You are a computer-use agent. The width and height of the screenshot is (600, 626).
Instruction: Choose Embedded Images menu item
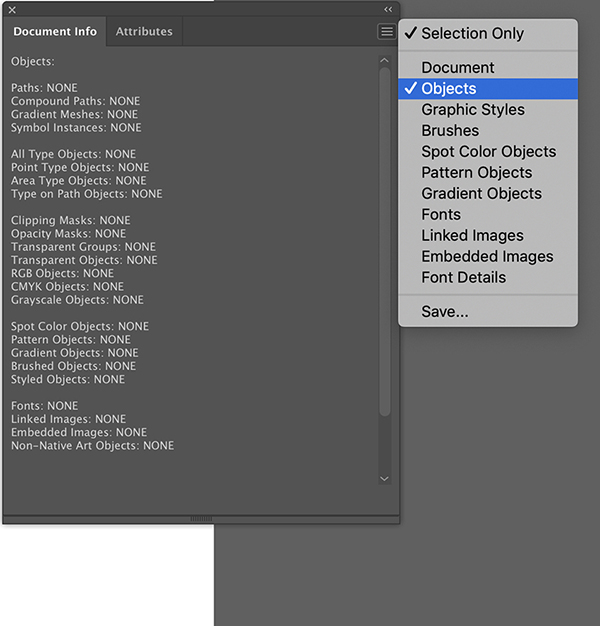coord(487,257)
